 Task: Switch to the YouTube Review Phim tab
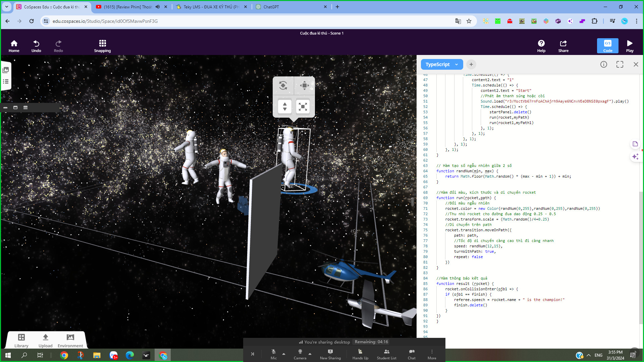tap(127, 7)
